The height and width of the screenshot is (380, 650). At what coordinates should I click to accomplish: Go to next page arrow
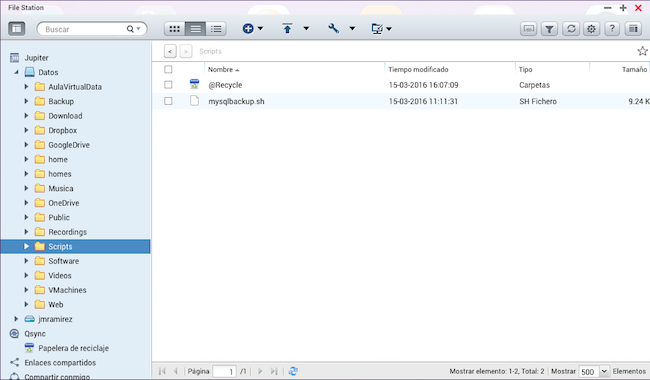pos(260,371)
